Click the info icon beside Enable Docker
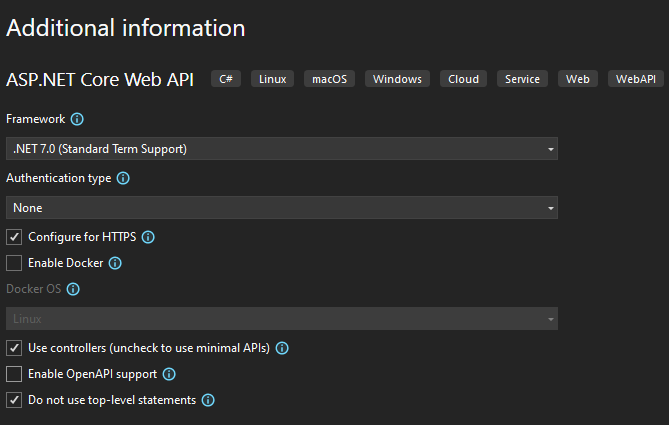 click(115, 263)
